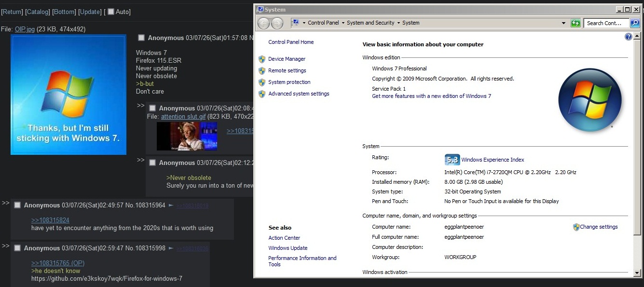Open System protection link
Screen dimensions: 644x287
[289, 82]
